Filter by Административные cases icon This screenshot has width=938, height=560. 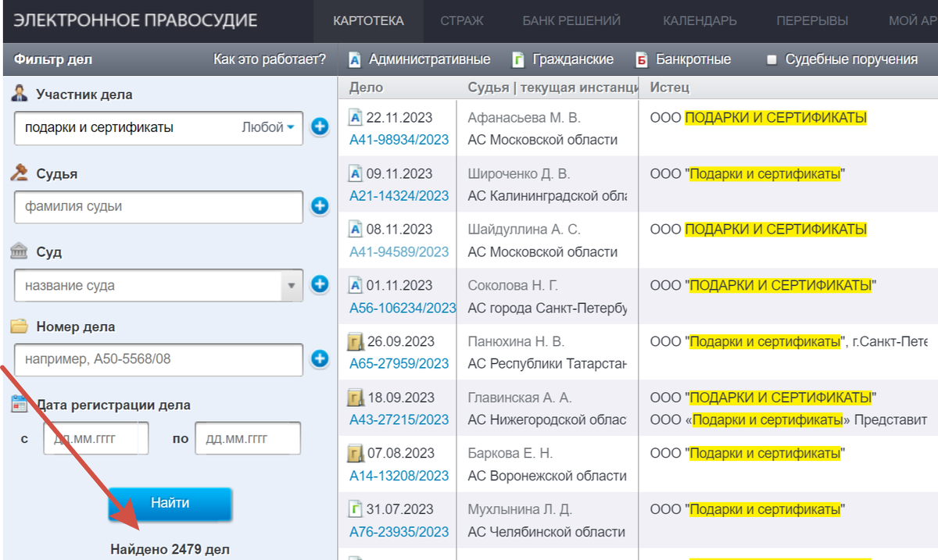point(355,59)
